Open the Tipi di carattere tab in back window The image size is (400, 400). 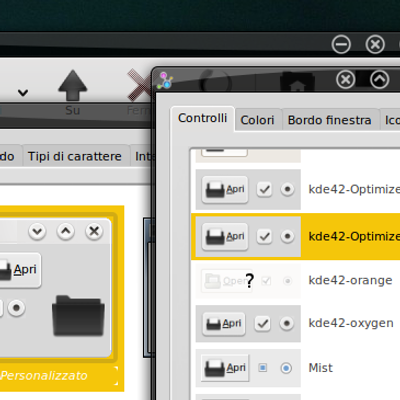coord(75,156)
